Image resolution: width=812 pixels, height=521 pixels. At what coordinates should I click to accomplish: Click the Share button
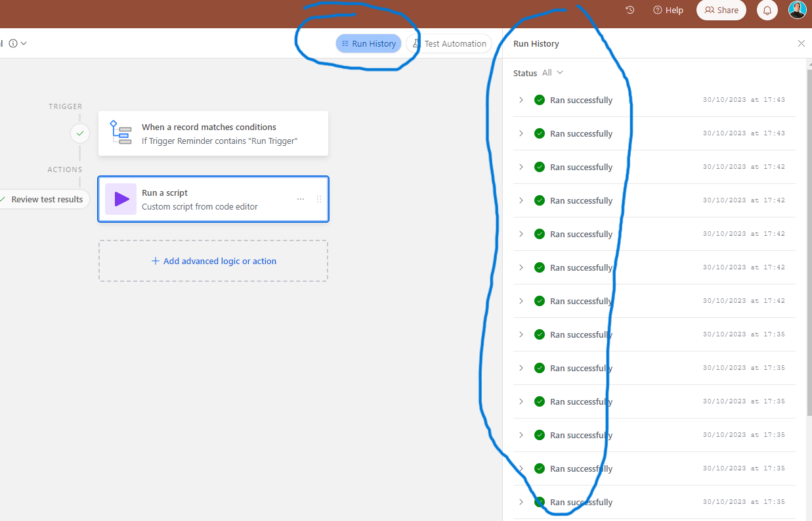[721, 10]
